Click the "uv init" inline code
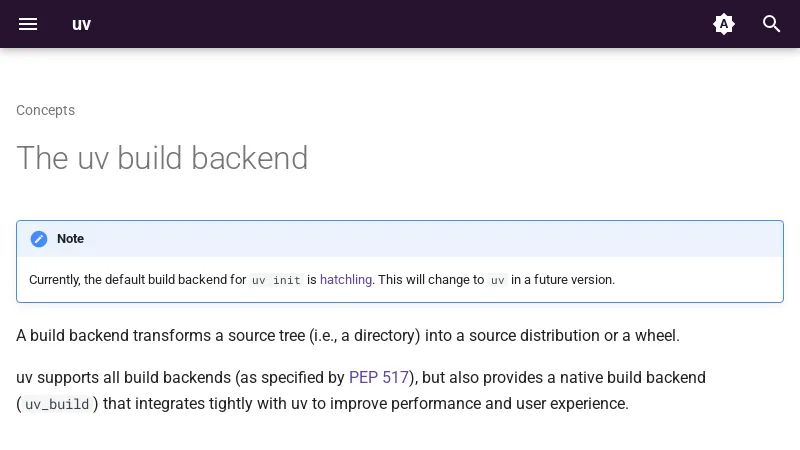 (276, 280)
